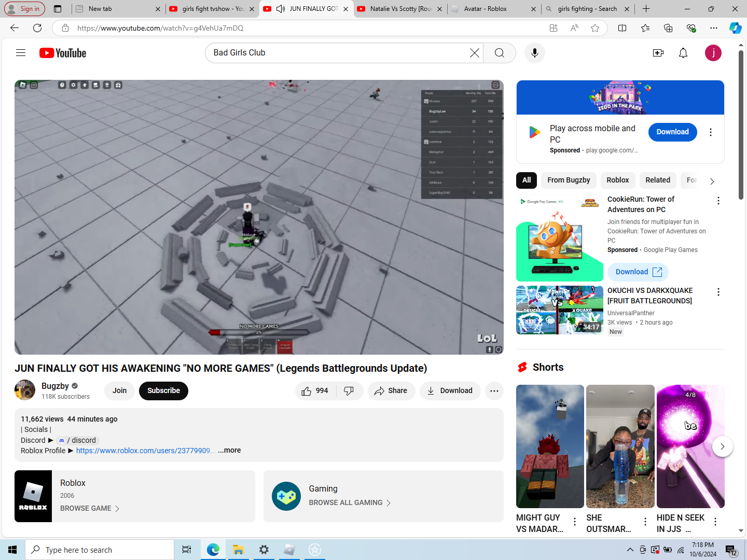Open options for SHE OUTSMAR... short
This screenshot has height=560, width=747.
pyautogui.click(x=645, y=522)
